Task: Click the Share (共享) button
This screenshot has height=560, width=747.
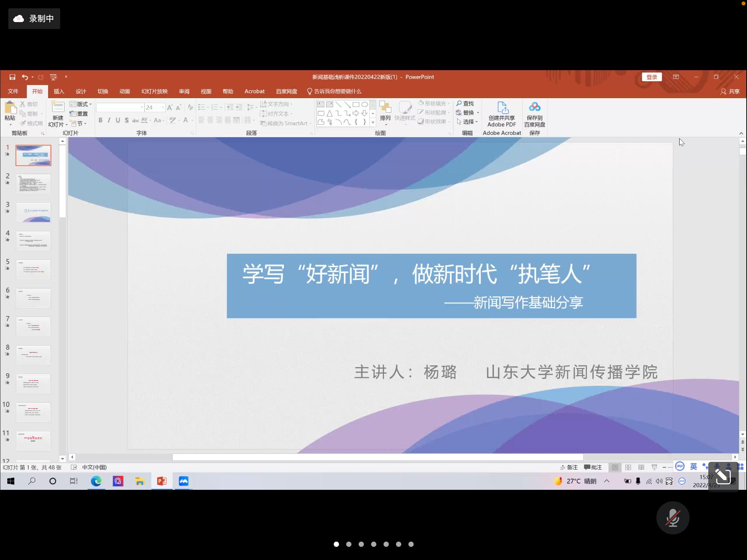Action: click(730, 91)
